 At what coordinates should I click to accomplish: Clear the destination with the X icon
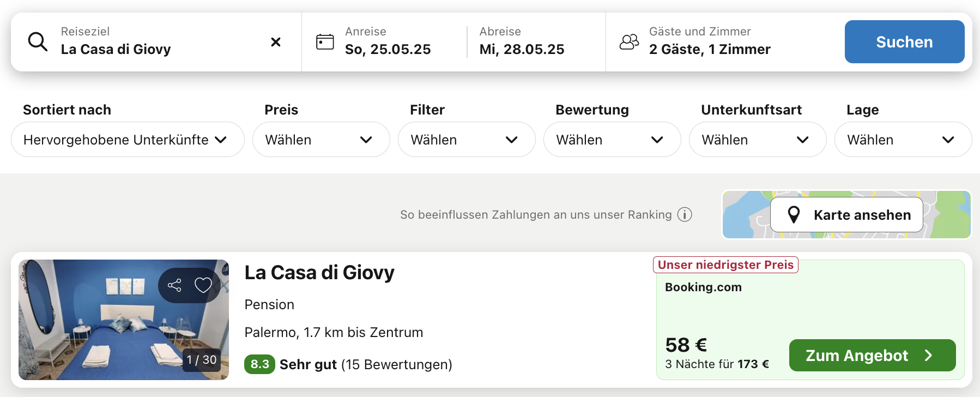(276, 42)
